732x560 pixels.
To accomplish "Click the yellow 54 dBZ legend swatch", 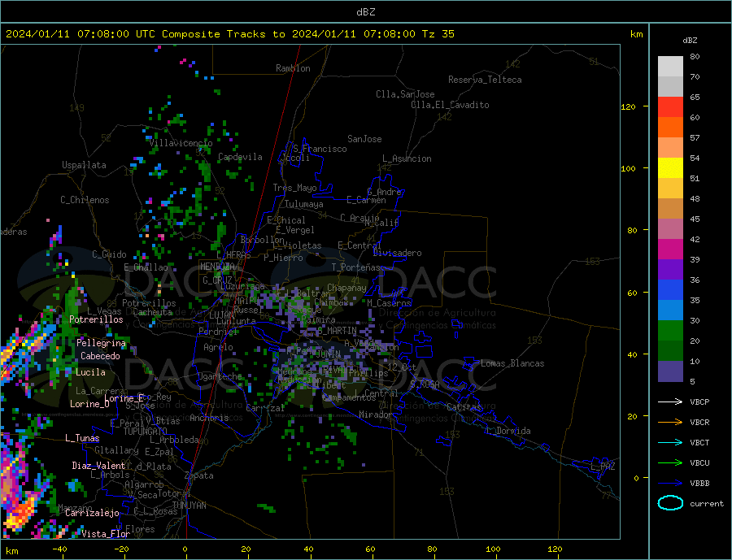I will 670,168.
